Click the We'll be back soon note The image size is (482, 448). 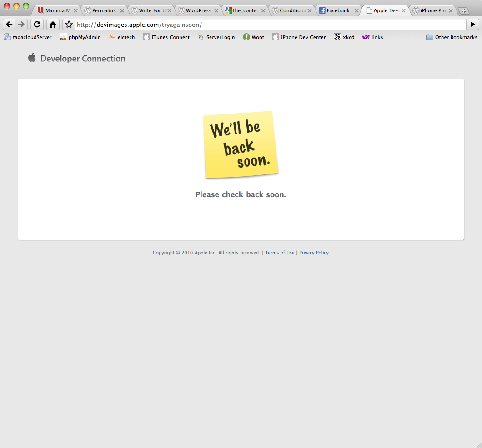coord(240,144)
